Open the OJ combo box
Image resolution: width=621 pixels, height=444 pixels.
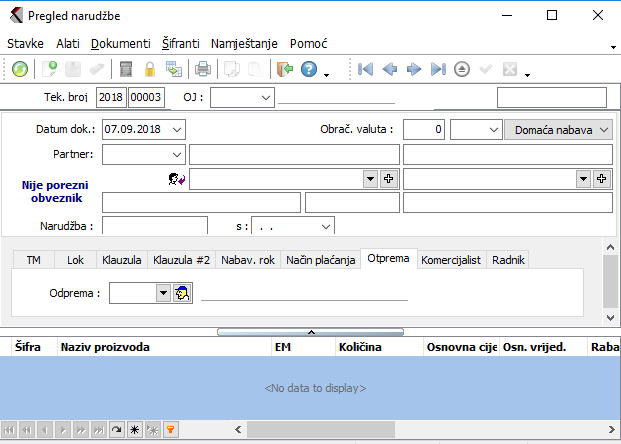point(265,97)
